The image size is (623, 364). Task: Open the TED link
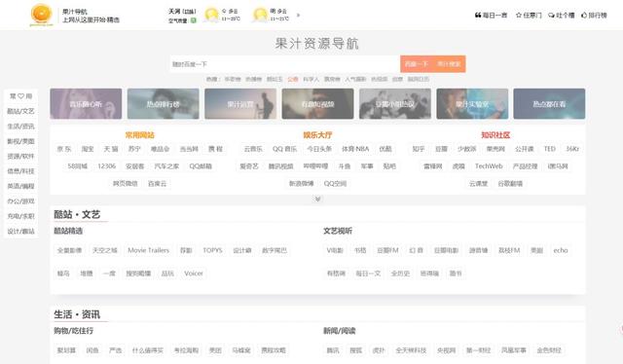coord(549,149)
